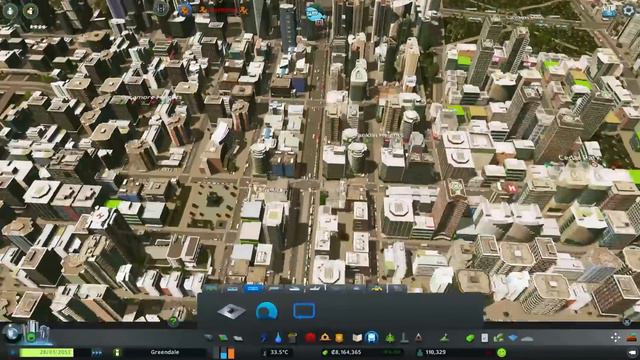This screenshot has height=360, width=640.
Task: Open the Unique Buildings menu
Action: [x=404, y=338]
